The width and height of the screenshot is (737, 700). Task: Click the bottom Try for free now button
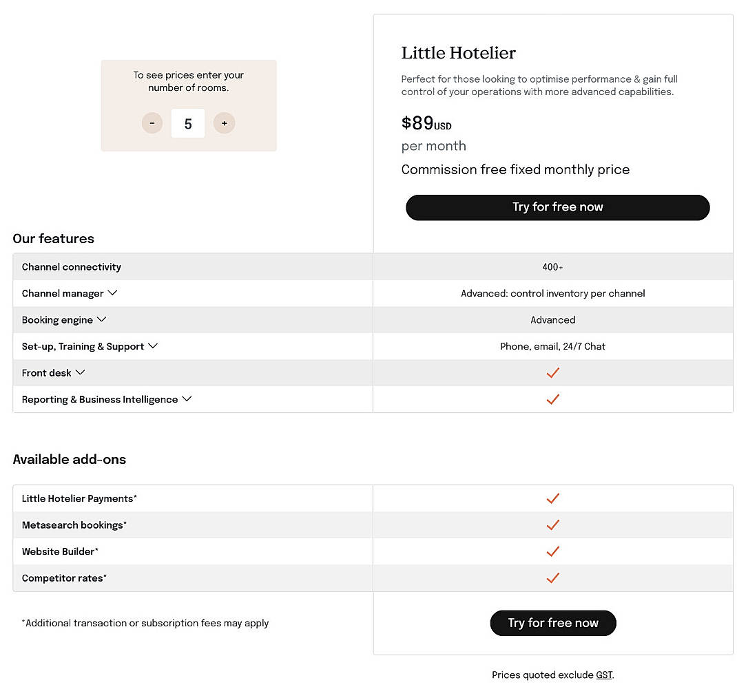(552, 623)
